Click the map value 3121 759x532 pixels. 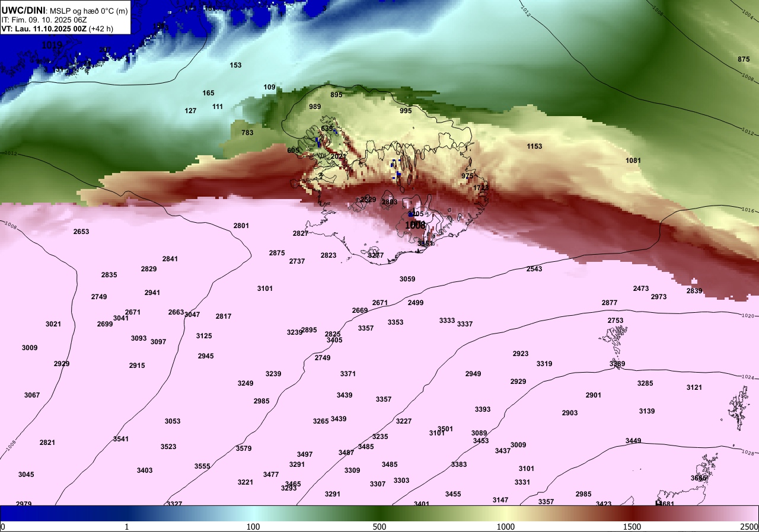694,387
